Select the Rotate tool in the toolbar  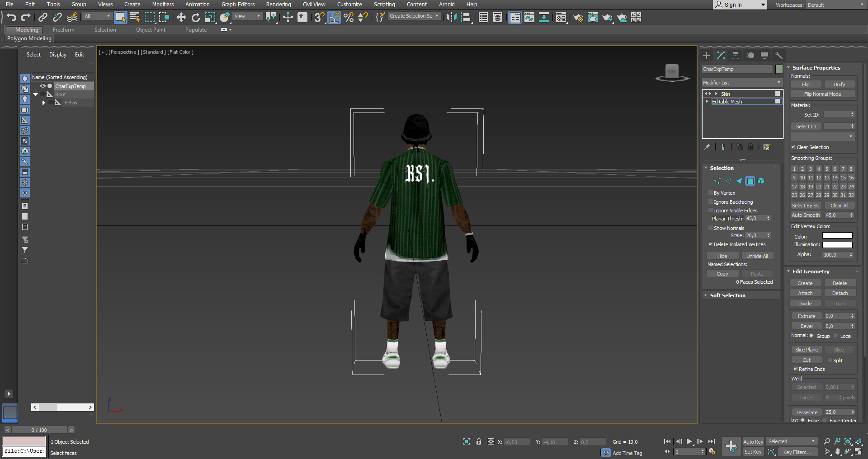tap(195, 17)
